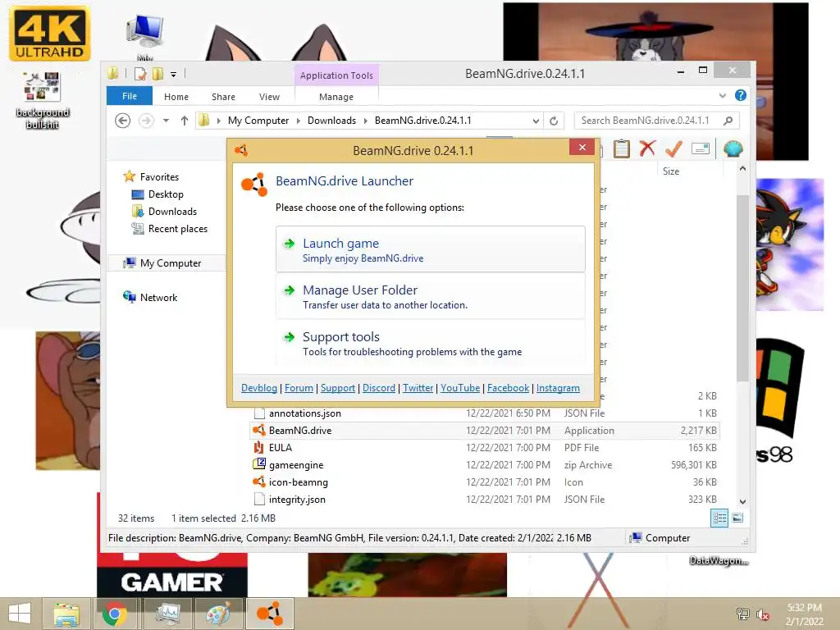Open the YouTube link
The width and height of the screenshot is (840, 630).
click(x=459, y=388)
